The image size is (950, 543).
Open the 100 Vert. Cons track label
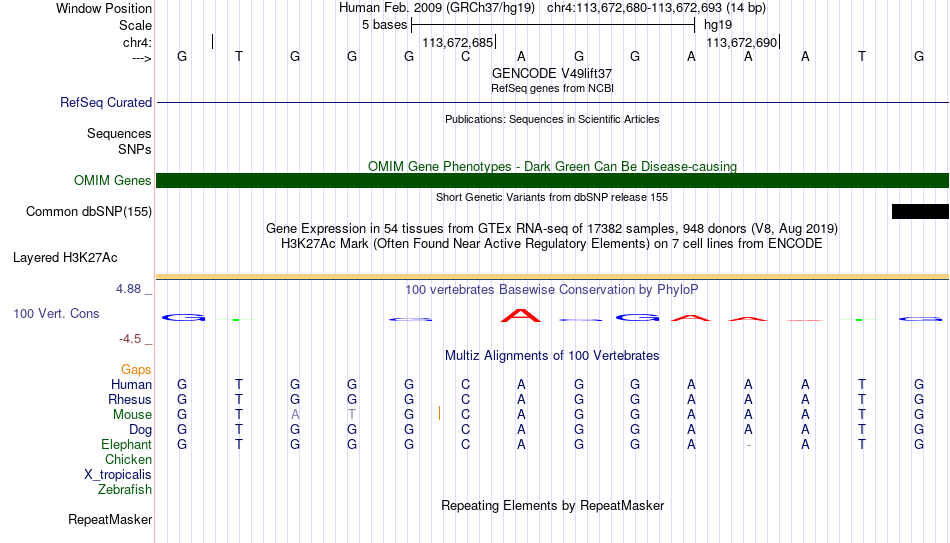(56, 313)
